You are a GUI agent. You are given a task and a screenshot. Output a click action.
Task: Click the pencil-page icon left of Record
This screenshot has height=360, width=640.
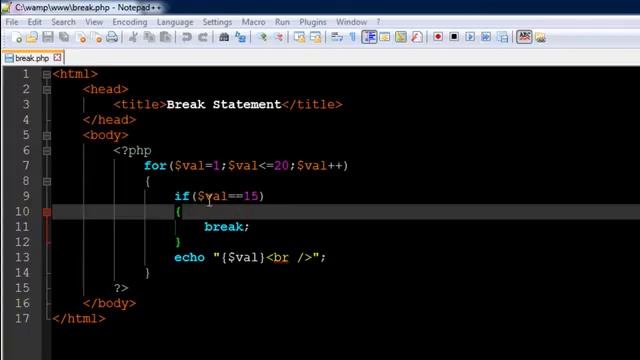point(417,38)
